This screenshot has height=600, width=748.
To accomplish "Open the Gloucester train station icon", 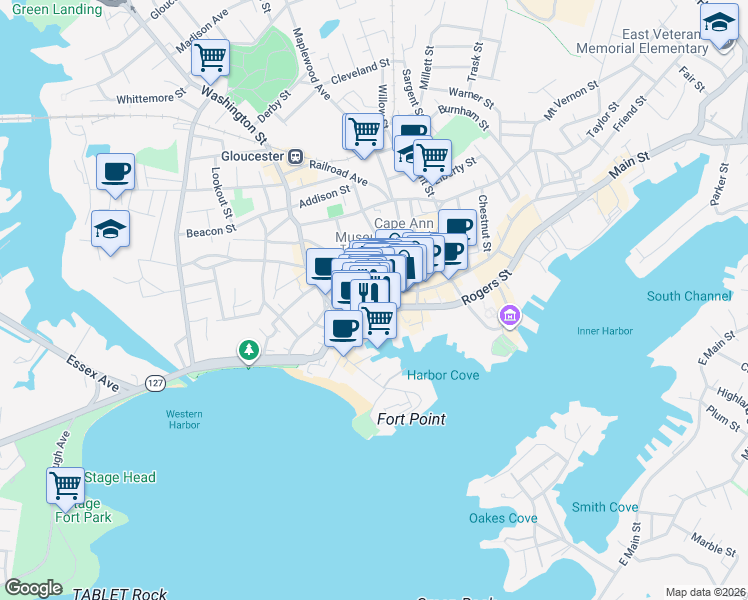I will [296, 156].
